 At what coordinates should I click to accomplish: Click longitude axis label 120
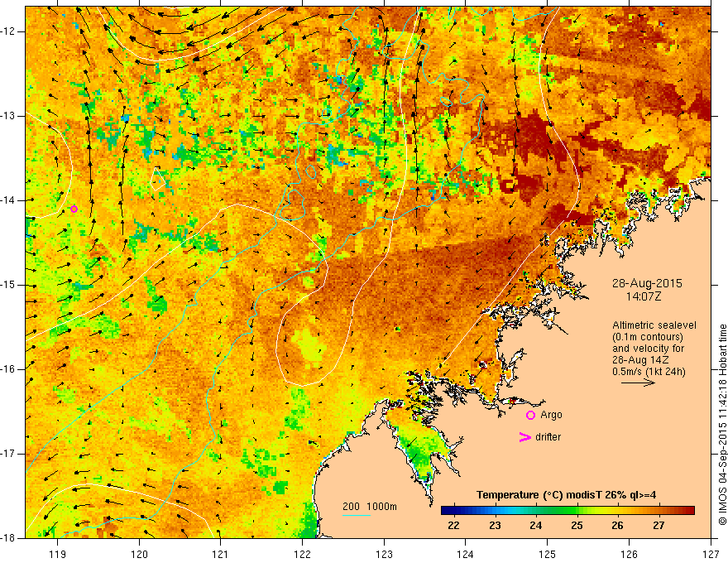139,554
